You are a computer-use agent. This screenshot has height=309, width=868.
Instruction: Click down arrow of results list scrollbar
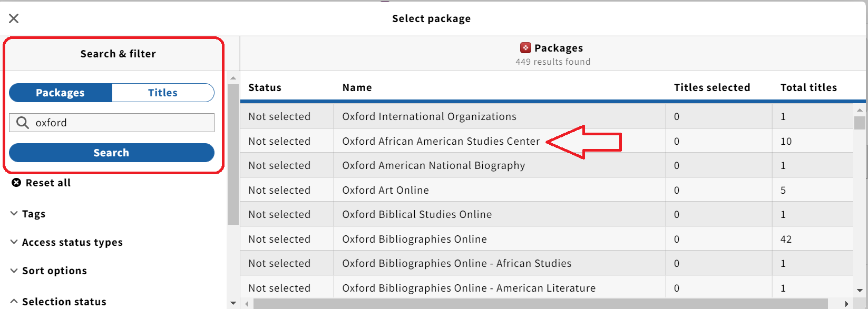point(860,290)
